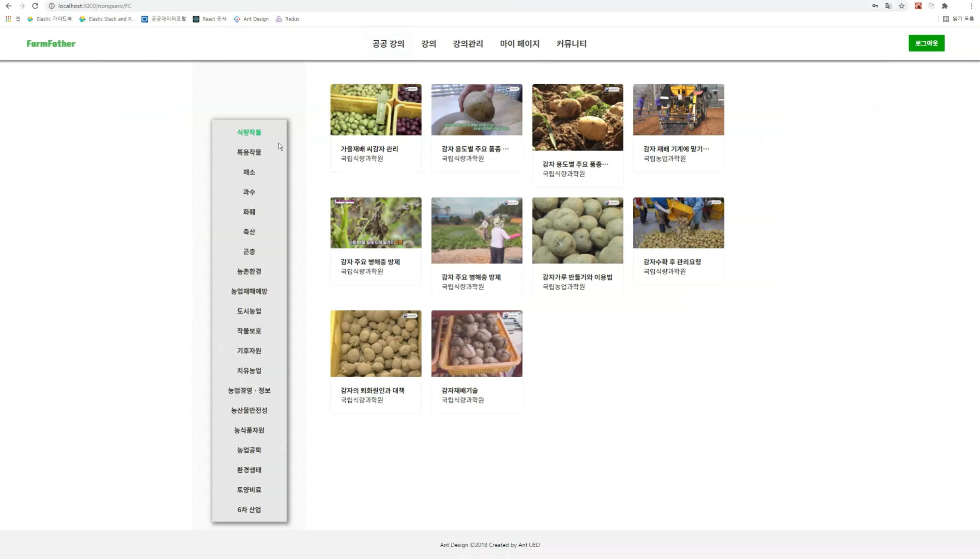Open the 감자재배기술 lecture thumbnail

pyautogui.click(x=476, y=343)
